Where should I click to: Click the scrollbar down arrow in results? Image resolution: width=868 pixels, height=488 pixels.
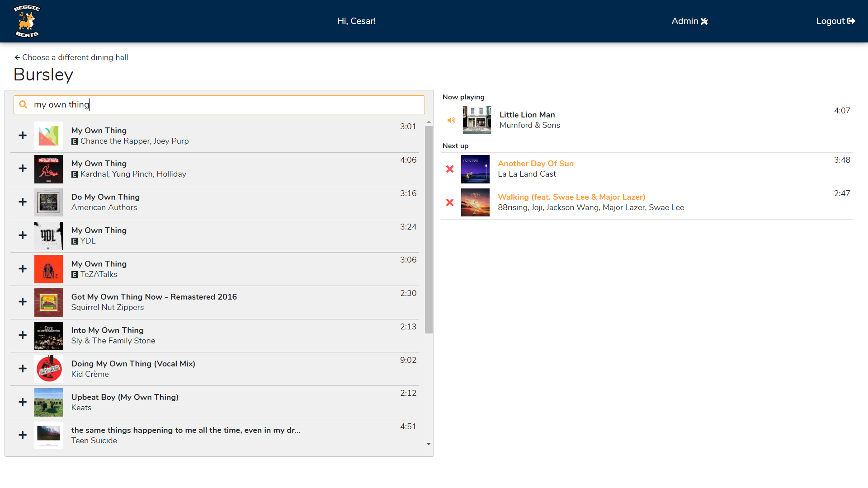pos(429,444)
